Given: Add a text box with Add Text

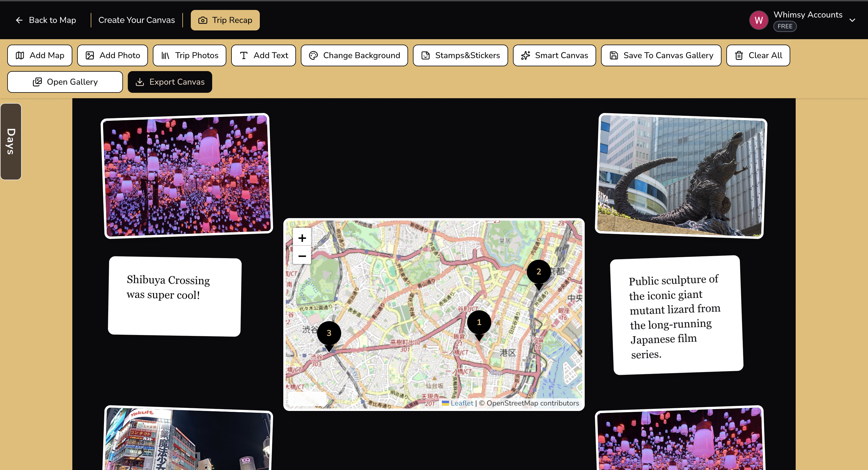Looking at the screenshot, I should pos(263,56).
